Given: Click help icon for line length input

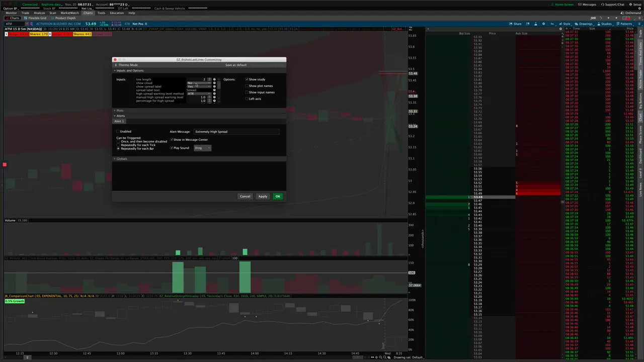Looking at the screenshot, I should pyautogui.click(x=214, y=79).
